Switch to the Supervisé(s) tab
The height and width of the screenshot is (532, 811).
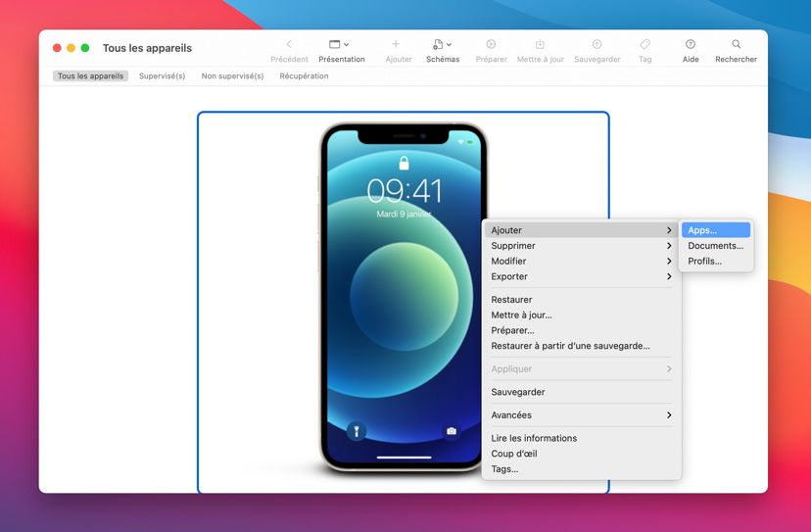(x=162, y=76)
